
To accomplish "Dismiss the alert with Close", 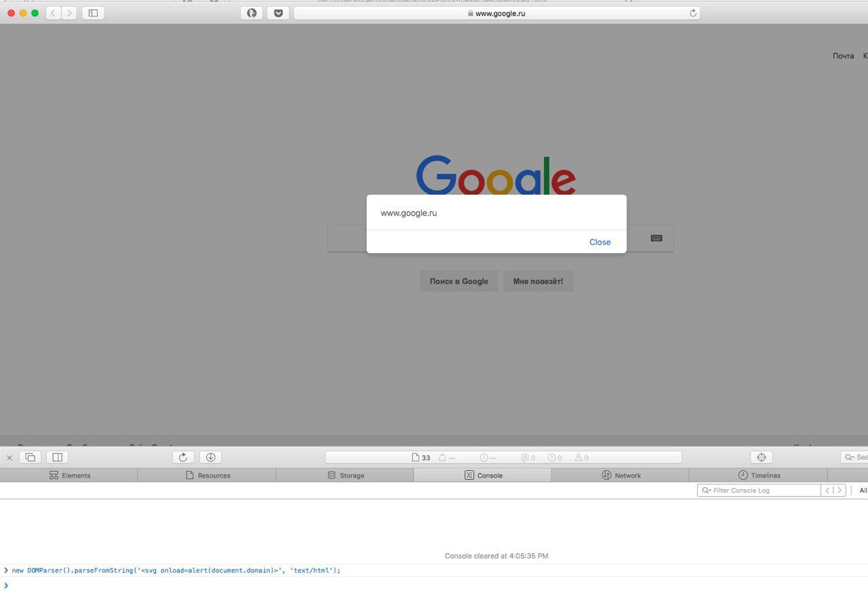I will (599, 242).
